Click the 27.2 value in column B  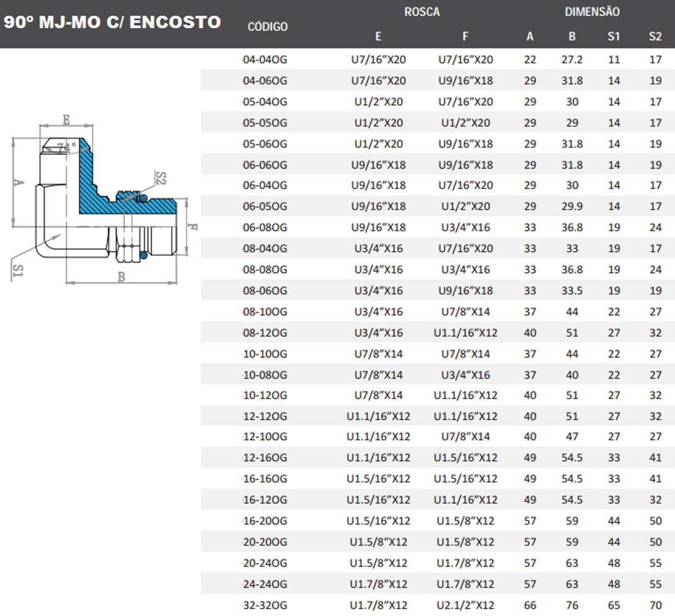click(571, 59)
